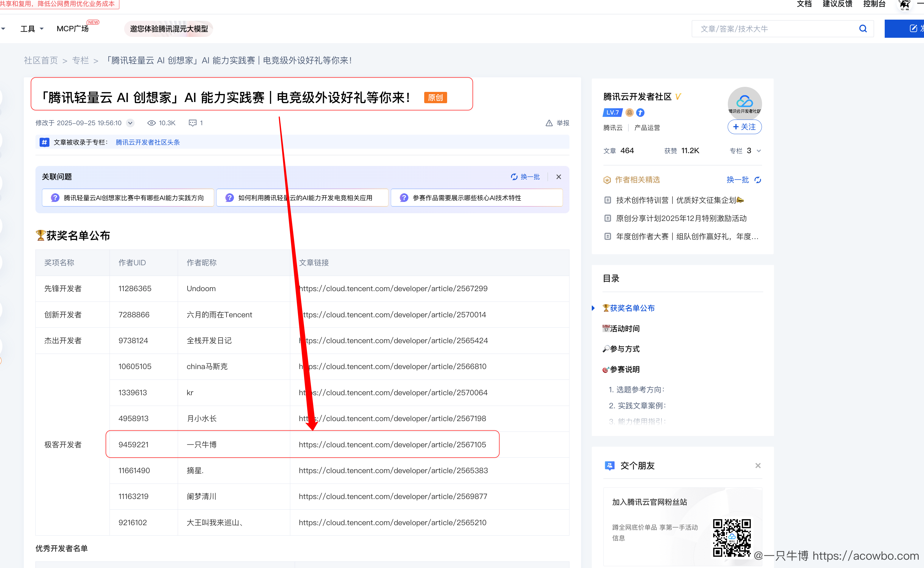Click the search magnifier icon
This screenshot has height=568, width=924.
point(863,28)
